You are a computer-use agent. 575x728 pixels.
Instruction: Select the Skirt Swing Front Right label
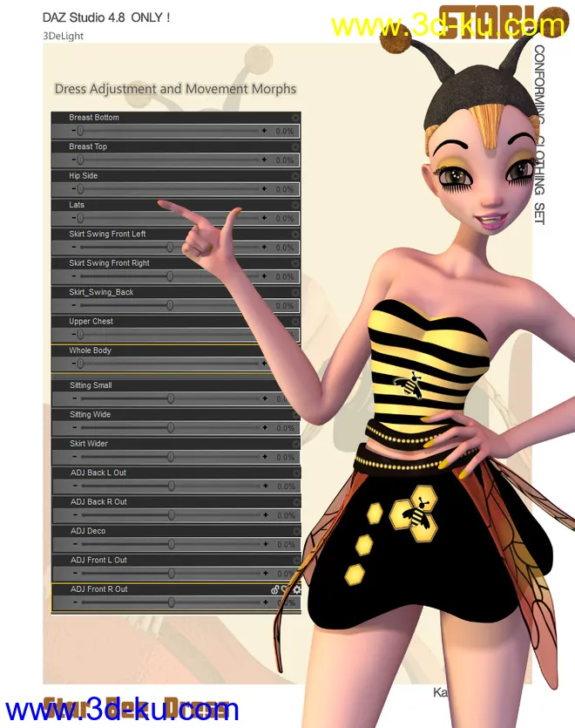109,263
